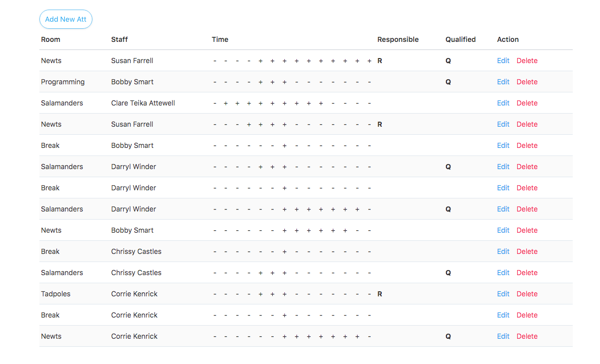
Task: Click the R in the Tadpoles row
Action: (x=380, y=294)
